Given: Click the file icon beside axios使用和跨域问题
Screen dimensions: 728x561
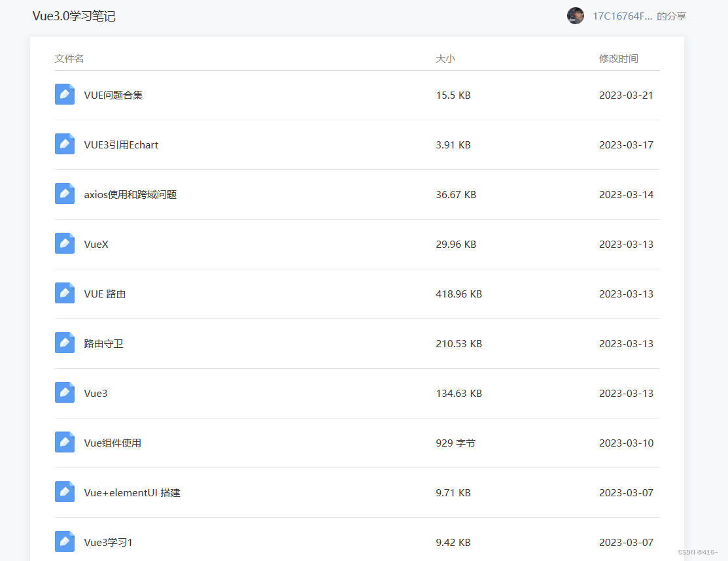Looking at the screenshot, I should (x=65, y=194).
